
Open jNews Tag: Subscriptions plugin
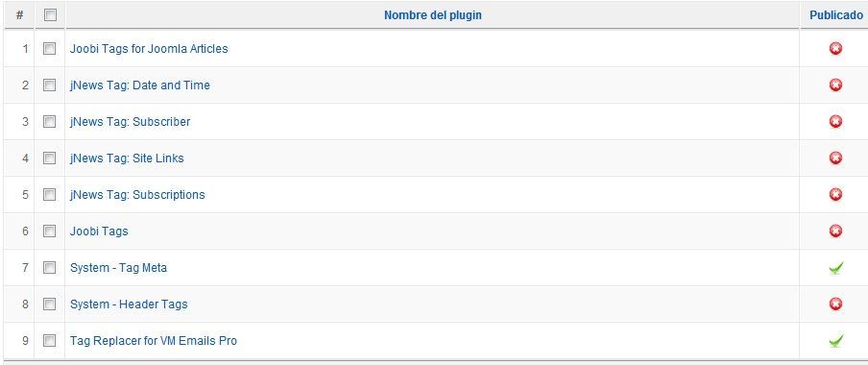click(137, 195)
